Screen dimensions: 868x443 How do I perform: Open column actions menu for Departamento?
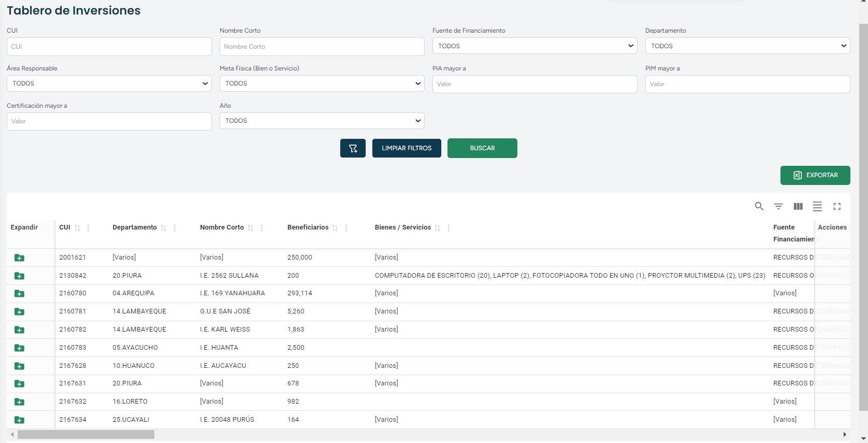coord(175,228)
